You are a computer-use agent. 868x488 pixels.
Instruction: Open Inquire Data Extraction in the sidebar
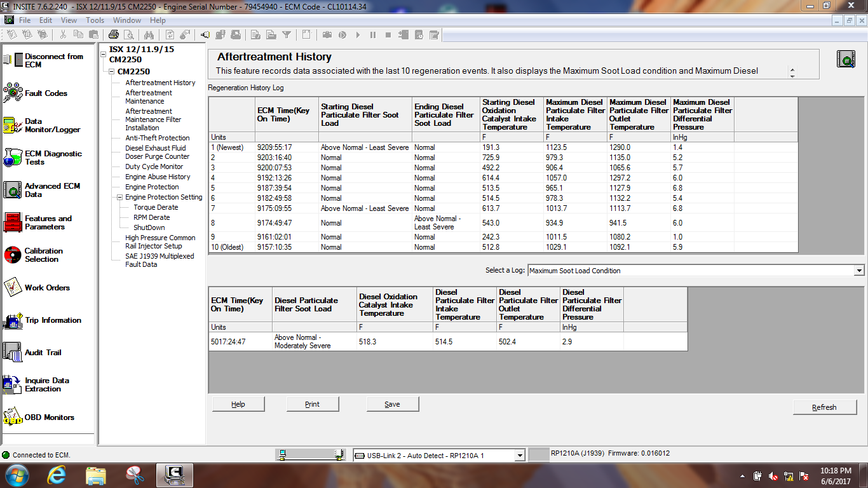click(x=37, y=384)
